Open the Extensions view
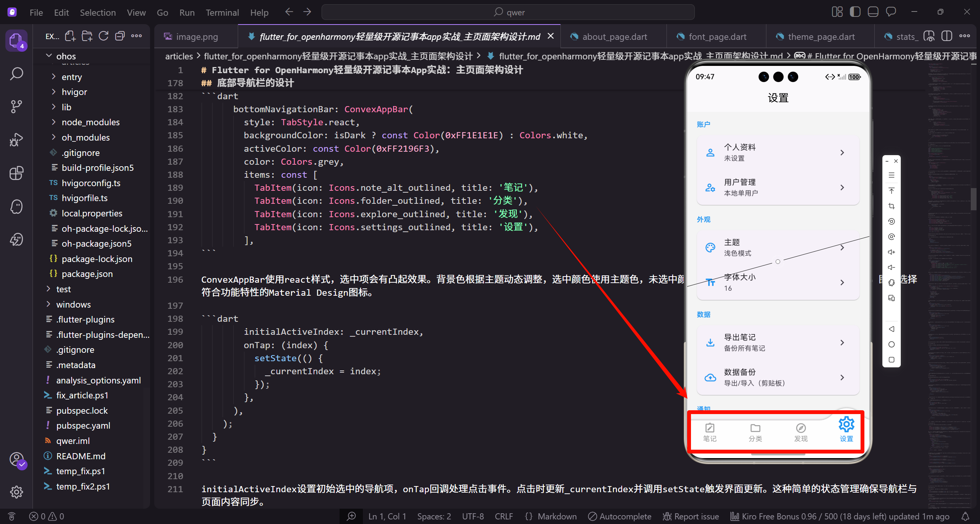 [x=16, y=173]
